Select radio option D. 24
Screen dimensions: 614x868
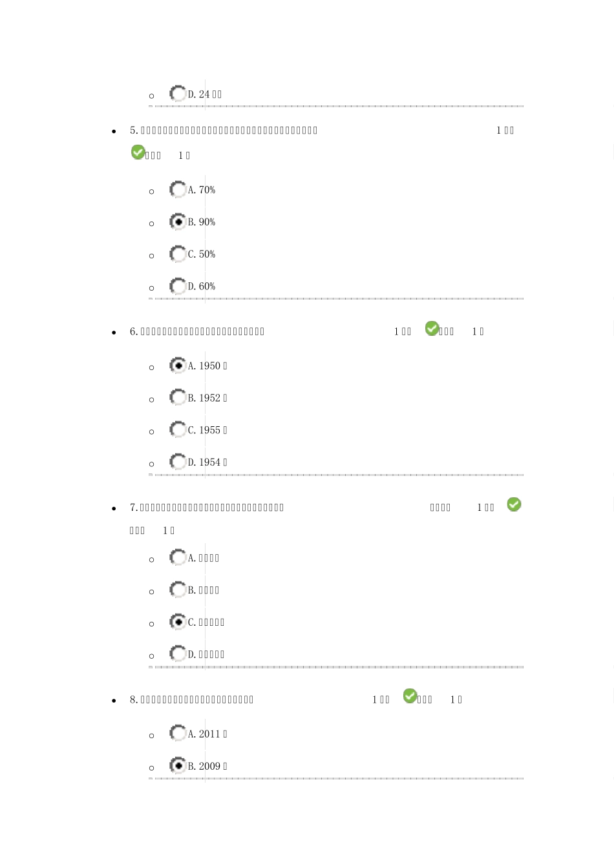[178, 94]
